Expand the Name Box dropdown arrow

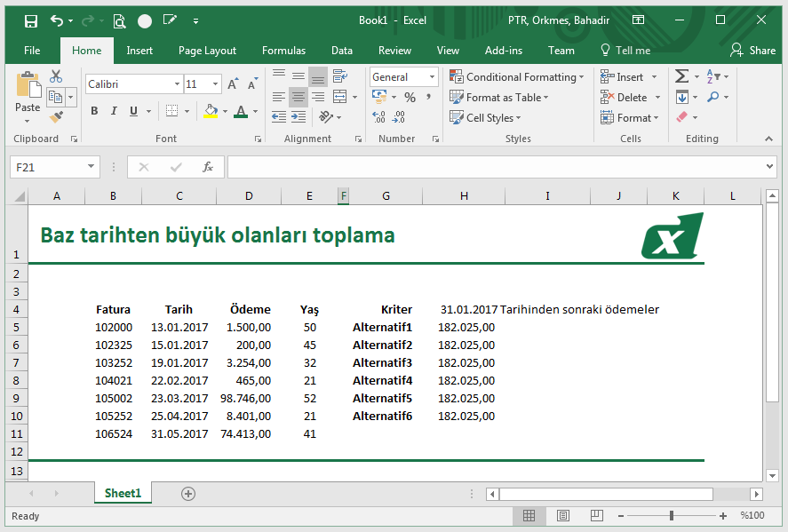point(91,167)
